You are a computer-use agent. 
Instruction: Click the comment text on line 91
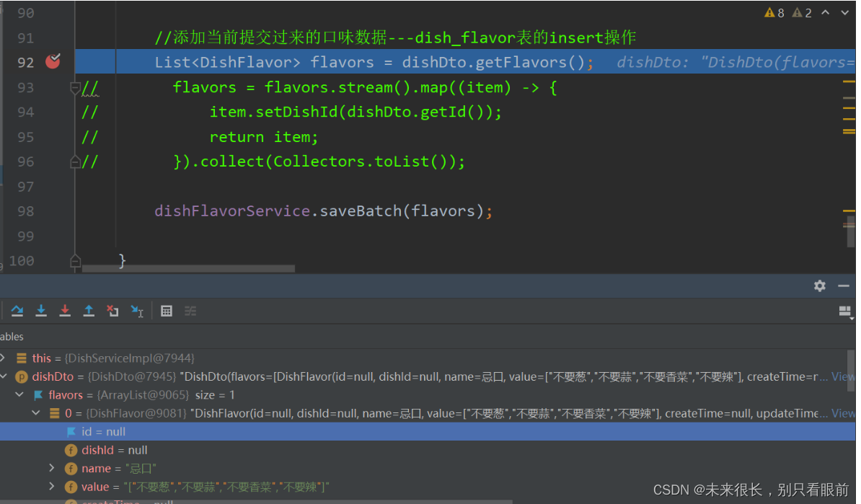[395, 38]
